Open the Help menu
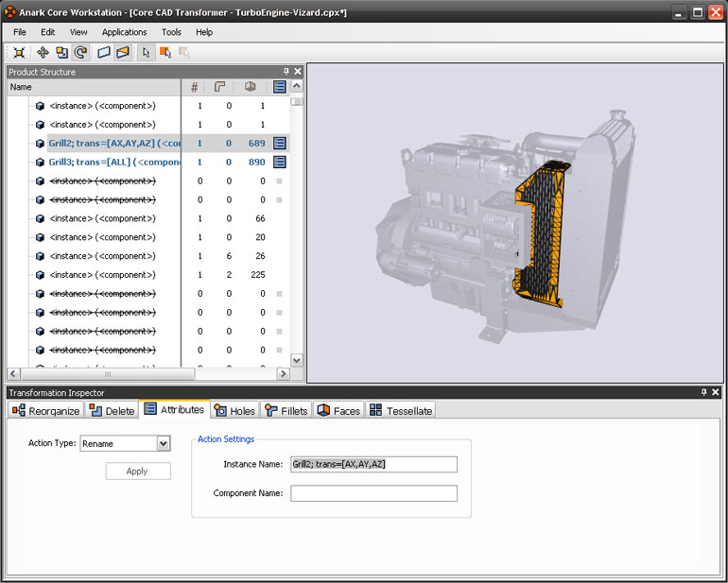Screen dimensions: 728x583 coord(204,32)
